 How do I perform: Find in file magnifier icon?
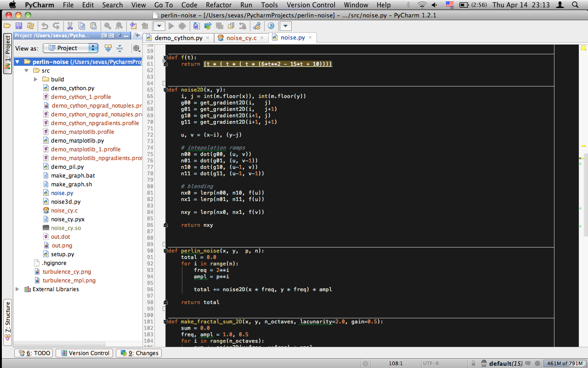click(x=107, y=26)
